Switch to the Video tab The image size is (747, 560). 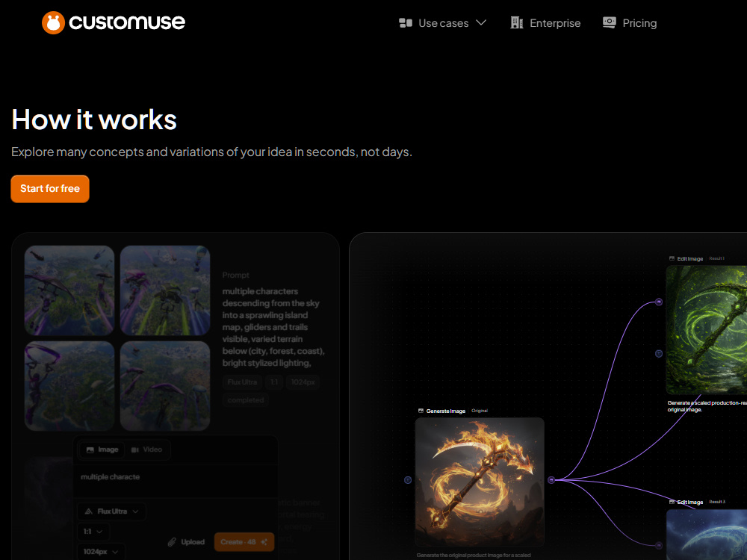[x=146, y=449]
